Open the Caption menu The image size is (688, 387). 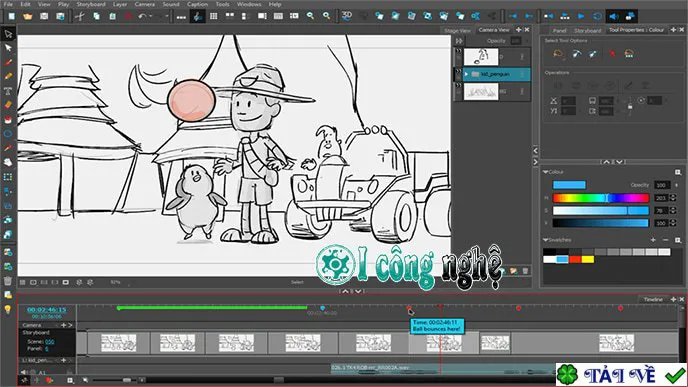click(x=197, y=4)
